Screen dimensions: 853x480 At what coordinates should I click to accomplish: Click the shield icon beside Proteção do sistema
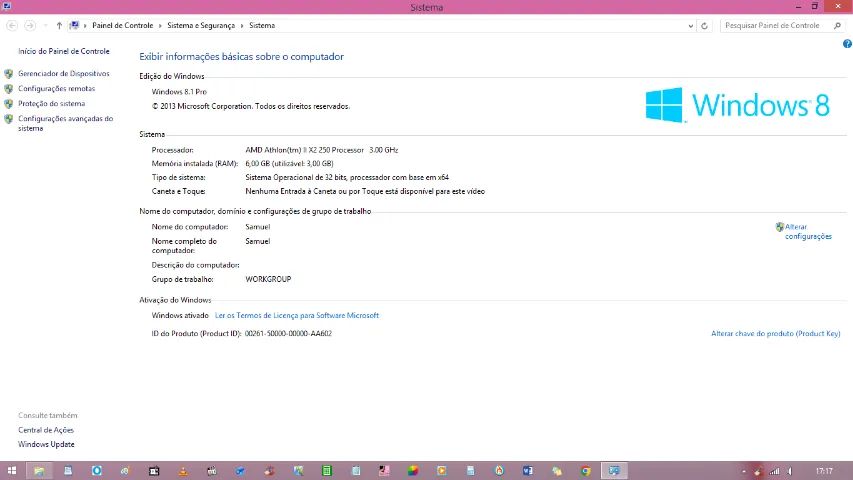[x=9, y=103]
